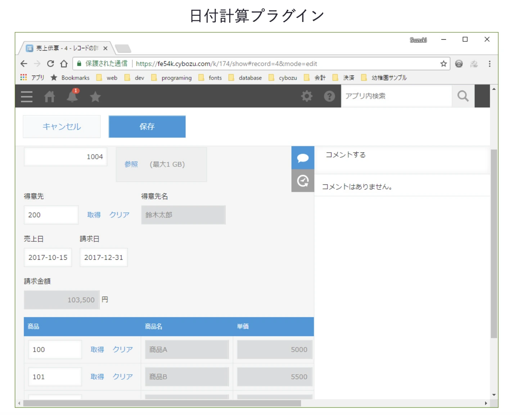
Task: Open Chrome three-dot menu
Action: [490, 64]
